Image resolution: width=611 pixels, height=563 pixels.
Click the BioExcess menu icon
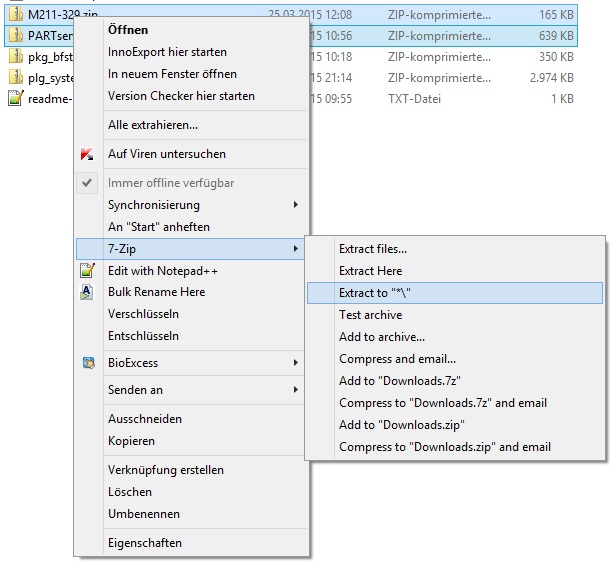coord(88,363)
